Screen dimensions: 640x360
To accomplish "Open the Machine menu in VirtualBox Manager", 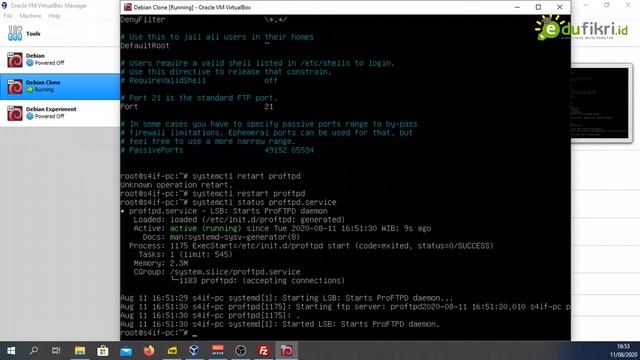I will pyautogui.click(x=31, y=16).
